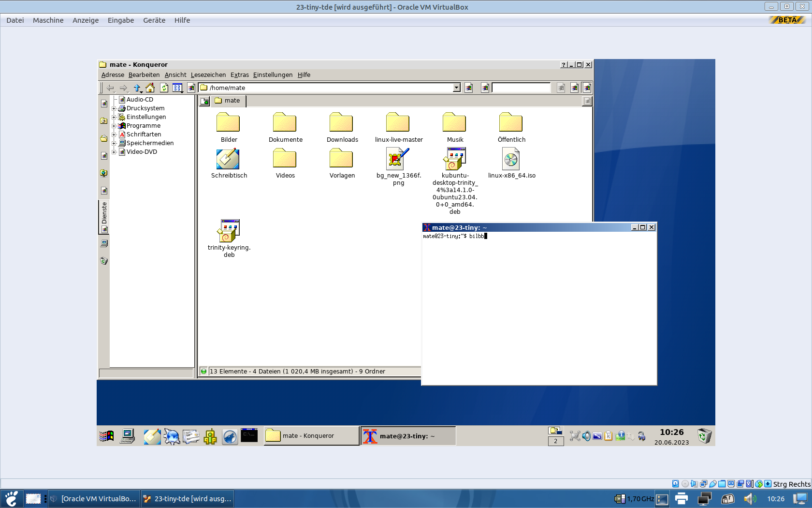
Task: Go up one directory with the blue up arrow
Action: pyautogui.click(x=137, y=88)
